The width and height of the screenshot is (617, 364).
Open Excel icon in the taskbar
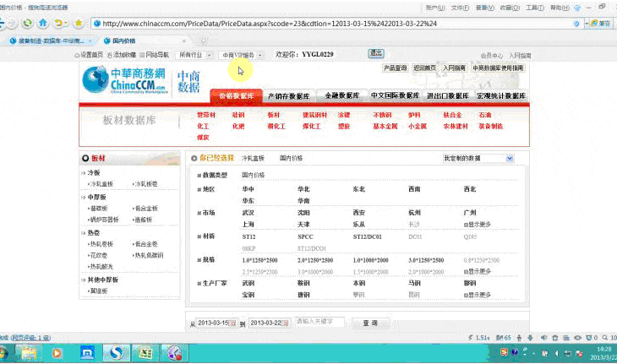[145, 352]
